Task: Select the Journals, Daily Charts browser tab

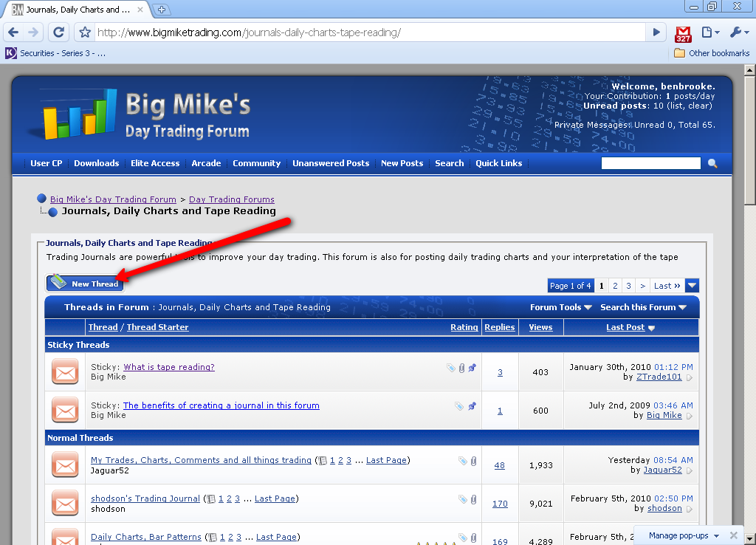Action: coord(77,10)
